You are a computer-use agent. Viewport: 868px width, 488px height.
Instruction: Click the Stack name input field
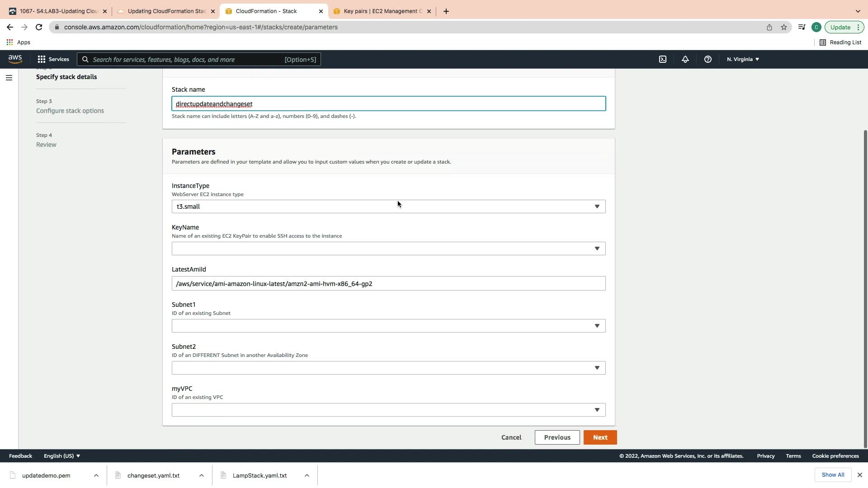[388, 104]
